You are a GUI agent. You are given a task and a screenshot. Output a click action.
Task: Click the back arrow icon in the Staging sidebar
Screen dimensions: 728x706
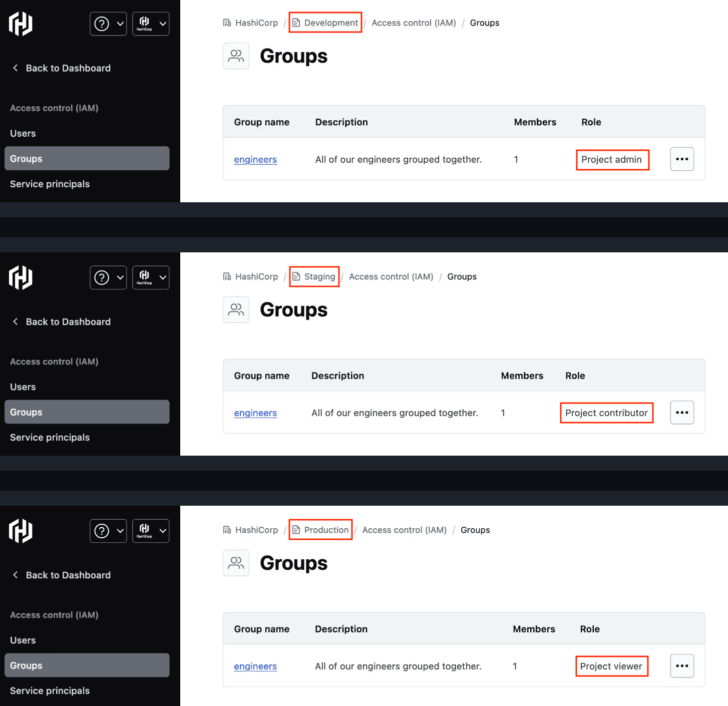pyautogui.click(x=16, y=321)
